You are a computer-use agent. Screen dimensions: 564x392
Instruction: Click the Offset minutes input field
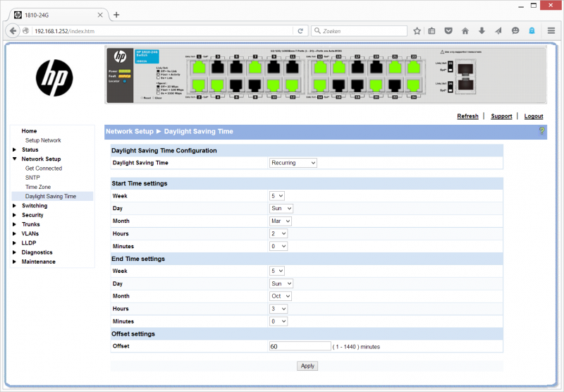pyautogui.click(x=300, y=346)
